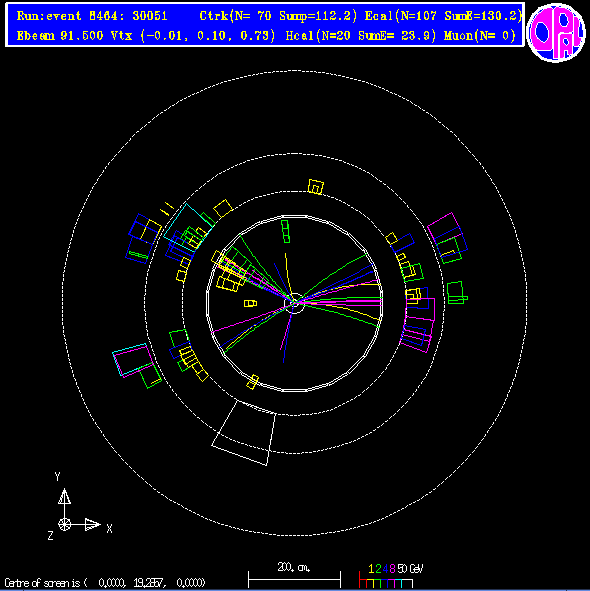Click the Z axis circle marker
The height and width of the screenshot is (591, 590).
[x=64, y=524]
